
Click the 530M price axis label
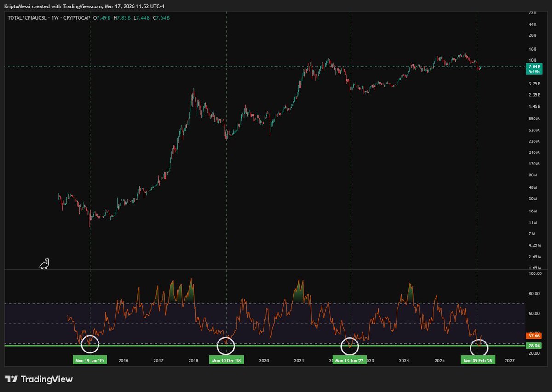click(x=534, y=130)
